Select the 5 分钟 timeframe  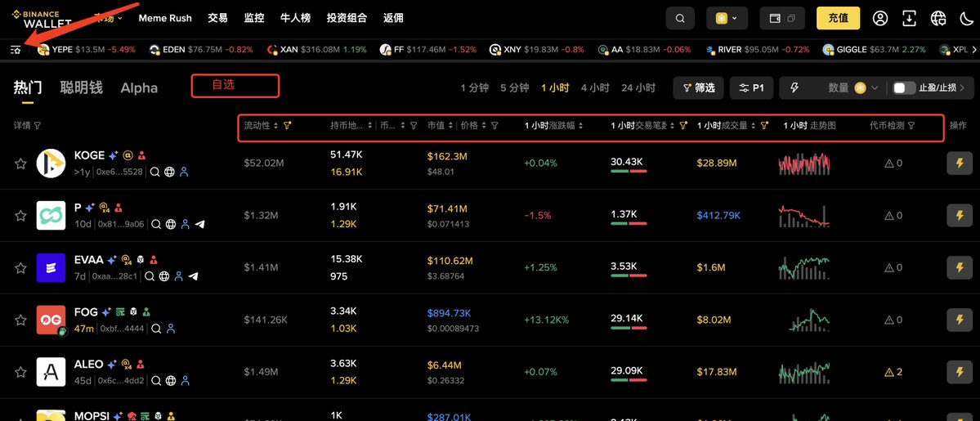[x=514, y=88]
